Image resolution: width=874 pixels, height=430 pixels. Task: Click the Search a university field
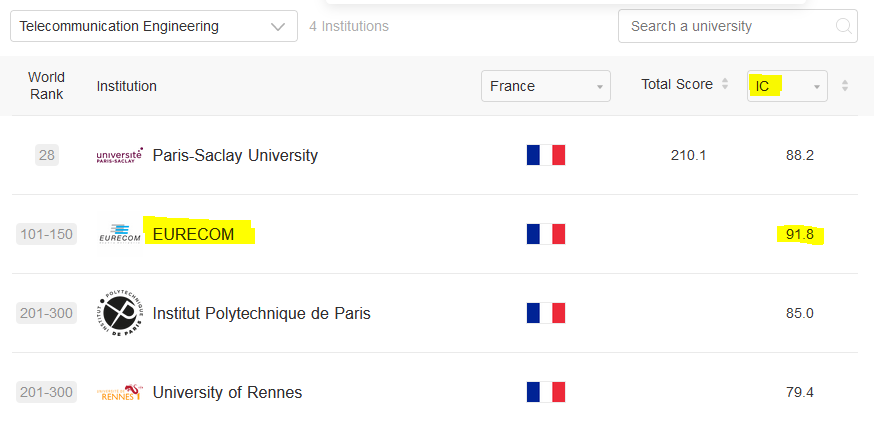(x=737, y=26)
